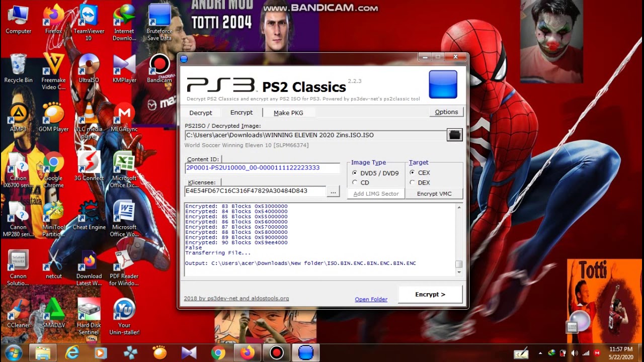644x362 pixels.
Task: Click the clock showing 11:57 PM
Action: [x=620, y=348]
